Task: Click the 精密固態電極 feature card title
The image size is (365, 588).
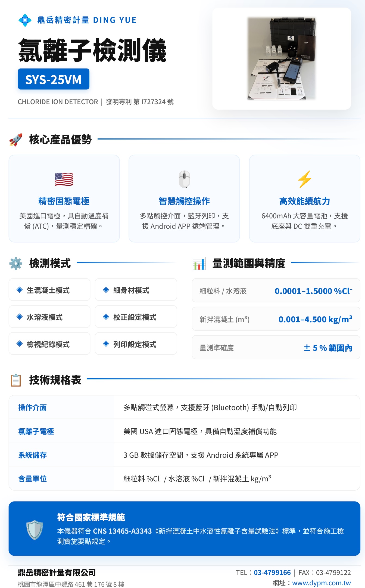Action: point(64,201)
